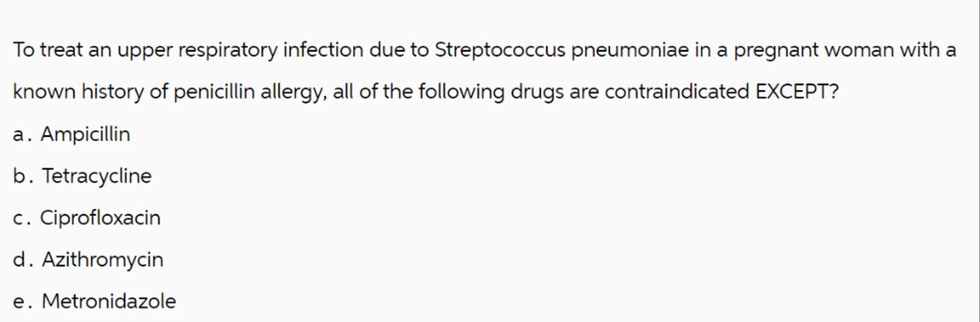Select the Azithromycin answer option
Viewport: 980px width, 322px height.
coord(102,260)
